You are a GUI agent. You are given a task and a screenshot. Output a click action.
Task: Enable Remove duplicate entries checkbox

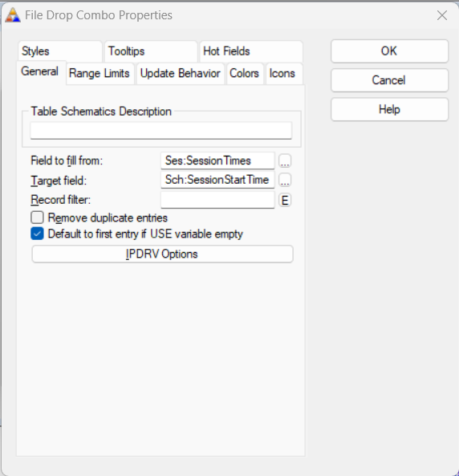pyautogui.click(x=37, y=218)
